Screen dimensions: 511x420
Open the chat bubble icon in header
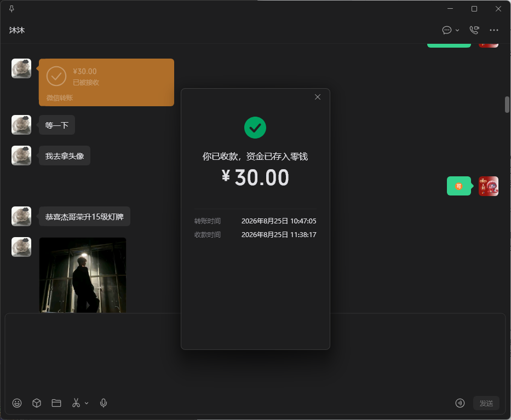pos(447,30)
